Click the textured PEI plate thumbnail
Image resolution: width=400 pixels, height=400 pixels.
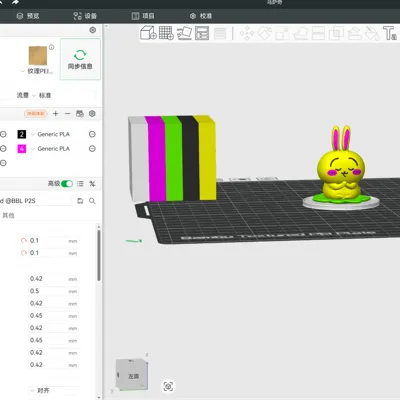click(38, 56)
